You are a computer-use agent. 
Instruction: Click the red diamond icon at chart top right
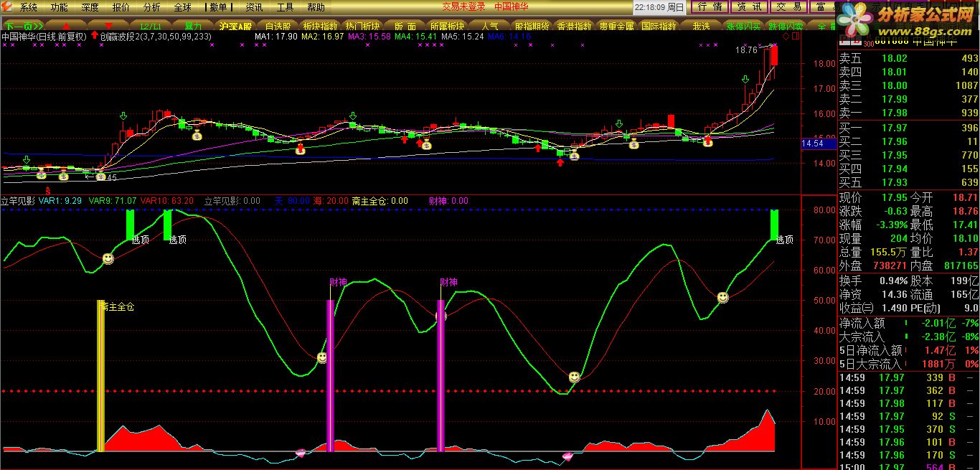[x=786, y=36]
